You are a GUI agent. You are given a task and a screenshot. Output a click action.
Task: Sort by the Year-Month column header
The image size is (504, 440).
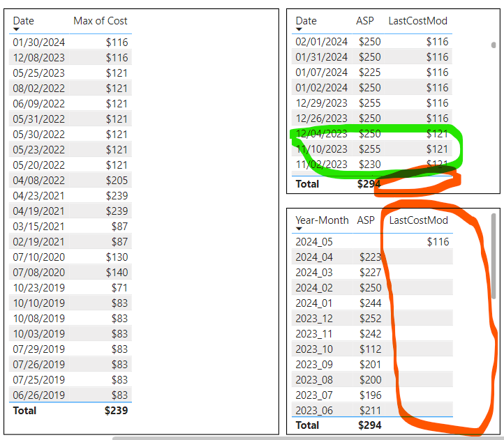pyautogui.click(x=322, y=220)
